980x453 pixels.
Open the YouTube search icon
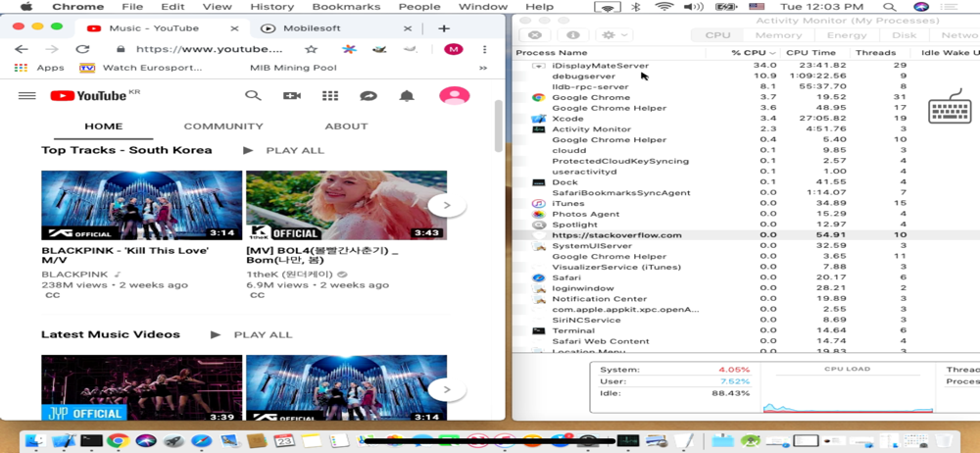tap(253, 96)
